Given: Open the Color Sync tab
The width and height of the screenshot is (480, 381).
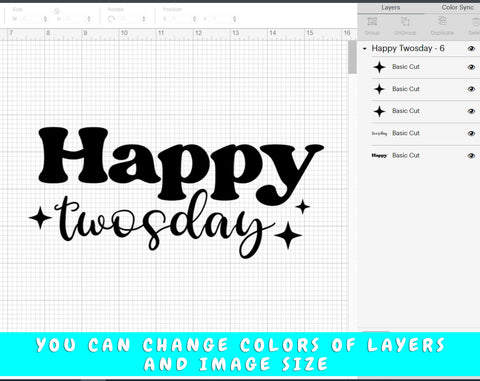Looking at the screenshot, I should pyautogui.click(x=457, y=7).
